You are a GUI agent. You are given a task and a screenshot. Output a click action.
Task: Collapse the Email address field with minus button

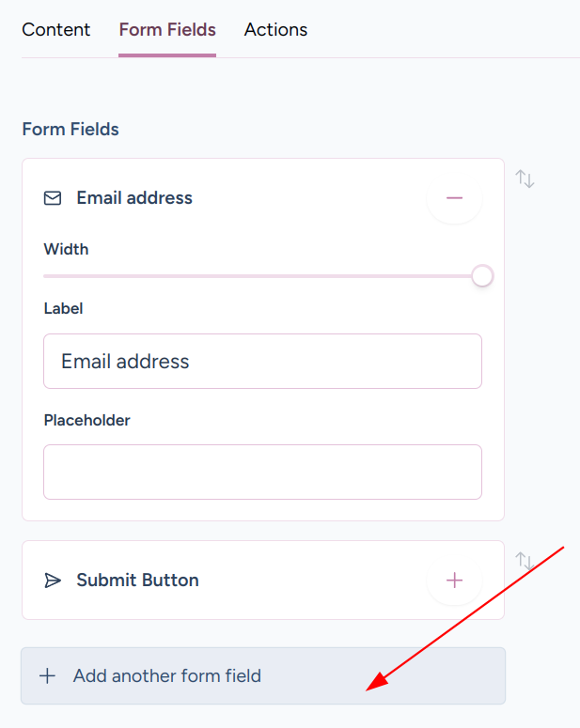(454, 198)
